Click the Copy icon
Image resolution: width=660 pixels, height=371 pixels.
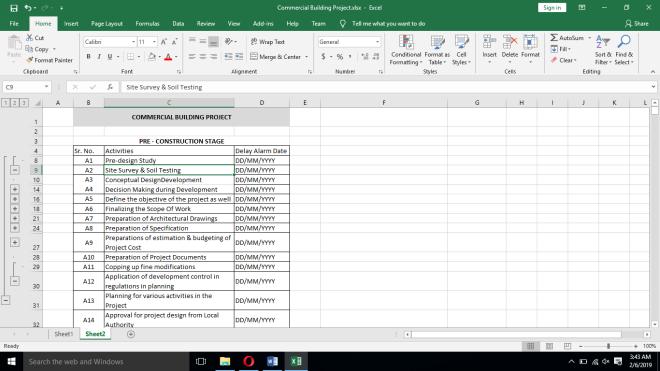pos(29,49)
